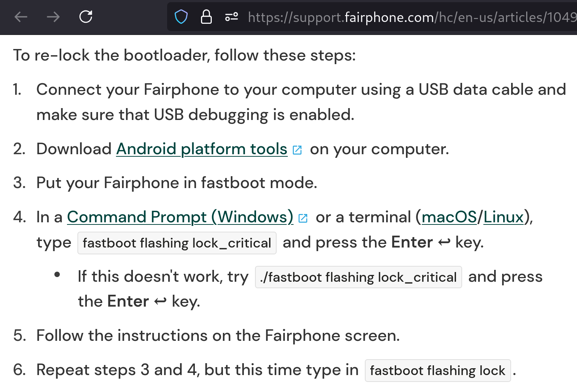The width and height of the screenshot is (577, 392).
Task: Focus the support.fairphone.com address bar
Action: click(411, 17)
